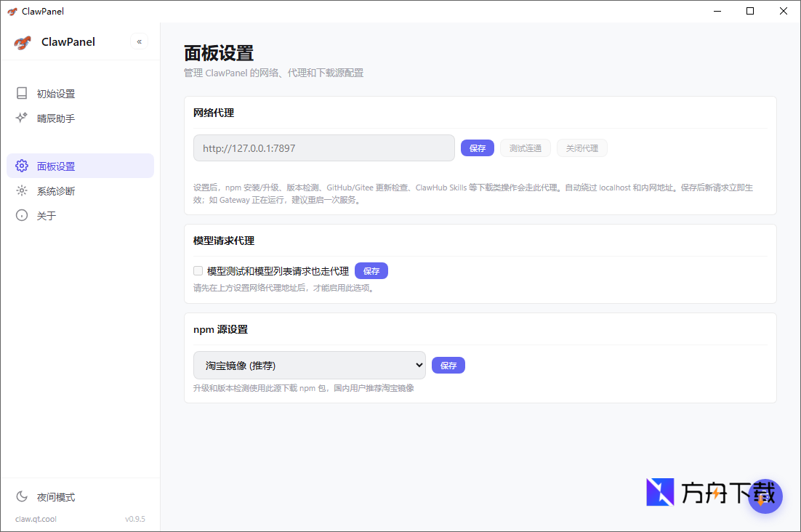Click the info circle icon beside 关于
Viewport: 801px width, 532px height.
(x=22, y=216)
